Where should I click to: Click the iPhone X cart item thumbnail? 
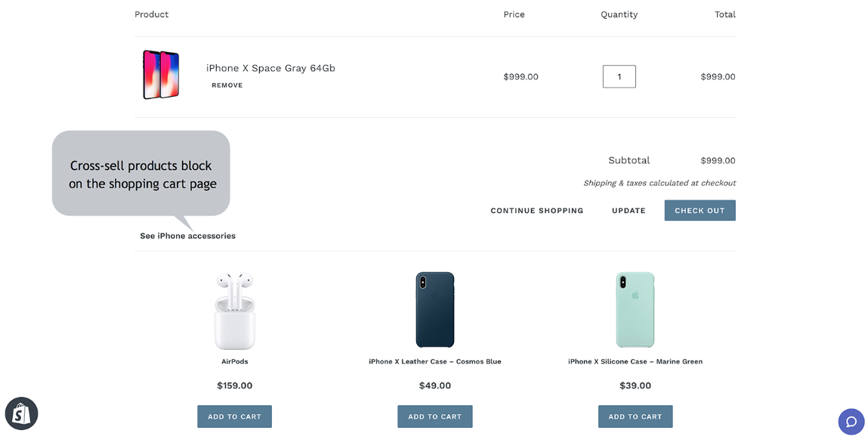161,75
